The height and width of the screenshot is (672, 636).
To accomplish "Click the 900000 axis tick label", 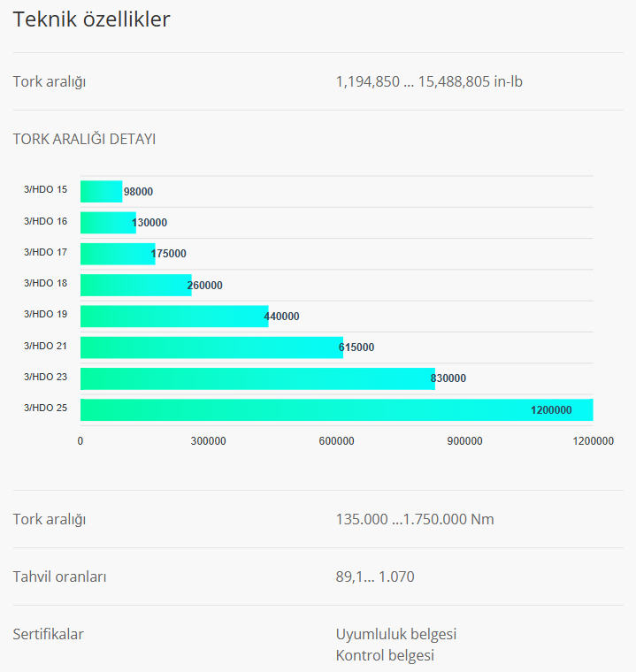I will click(x=464, y=440).
